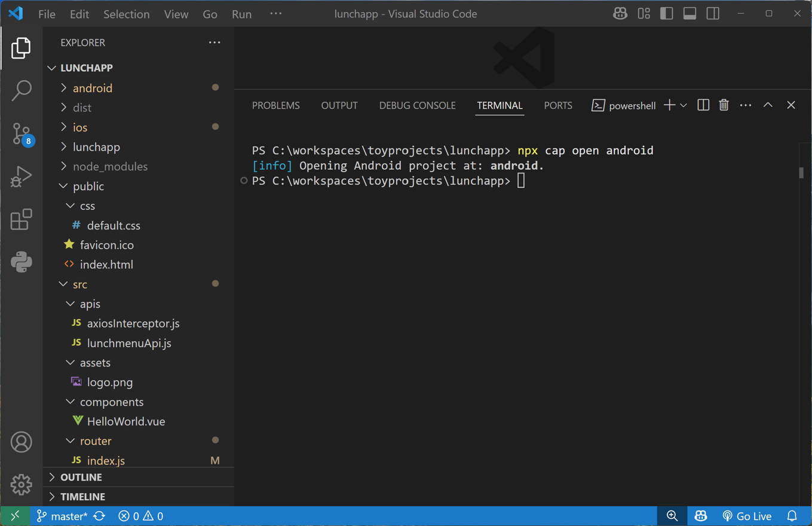
Task: Open Run and Debug view
Action: point(21,177)
